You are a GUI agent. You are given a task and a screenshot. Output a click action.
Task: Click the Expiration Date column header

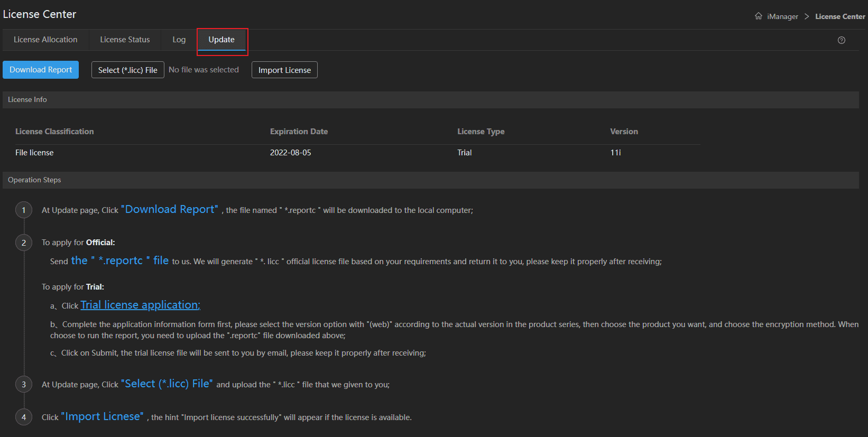(x=299, y=132)
